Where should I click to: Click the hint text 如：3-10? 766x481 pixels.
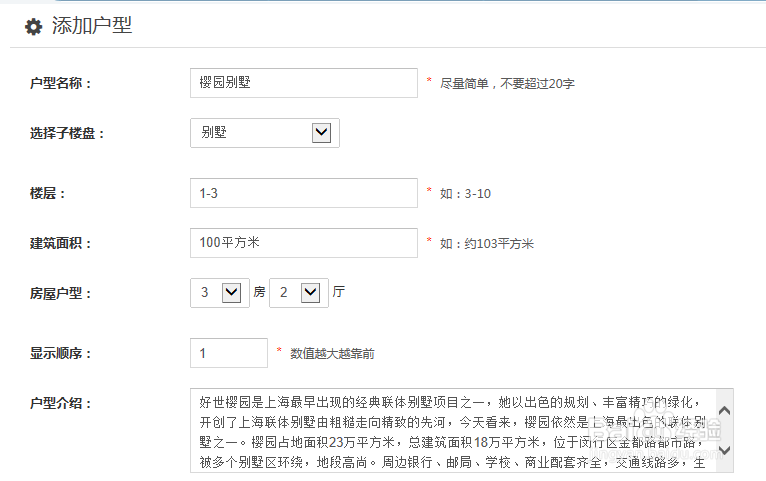(465, 194)
